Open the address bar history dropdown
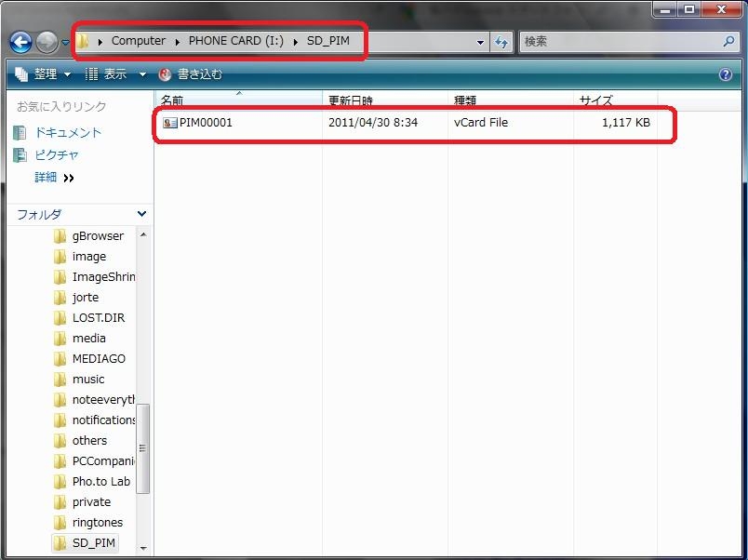Image resolution: width=748 pixels, height=560 pixels. pyautogui.click(x=480, y=42)
